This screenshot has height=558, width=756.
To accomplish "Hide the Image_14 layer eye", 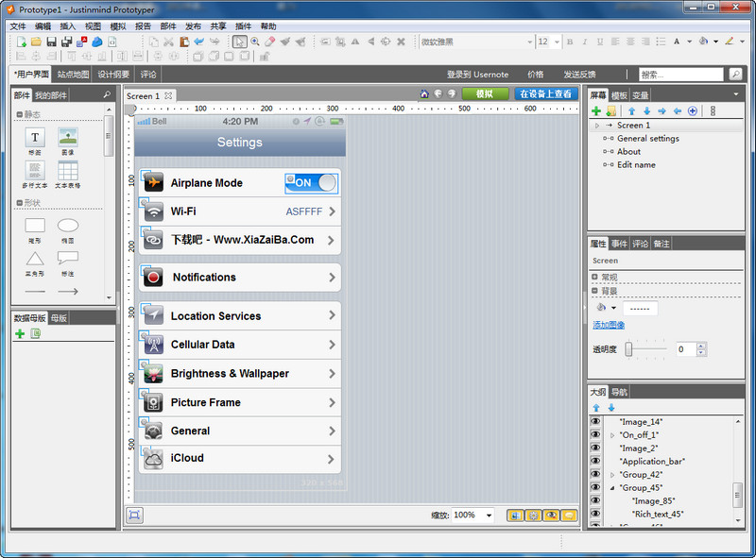I will click(x=595, y=422).
